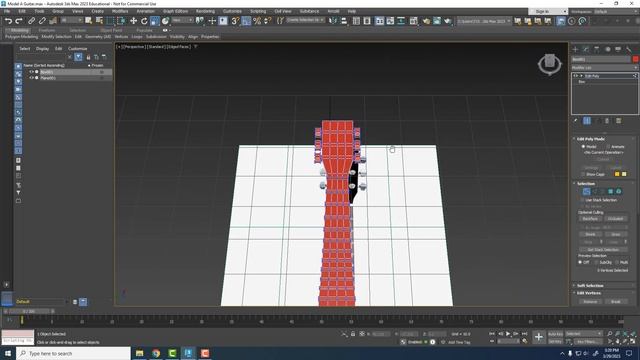Select Vertex sub-object level icon
This screenshot has height=360, width=640.
(587, 191)
